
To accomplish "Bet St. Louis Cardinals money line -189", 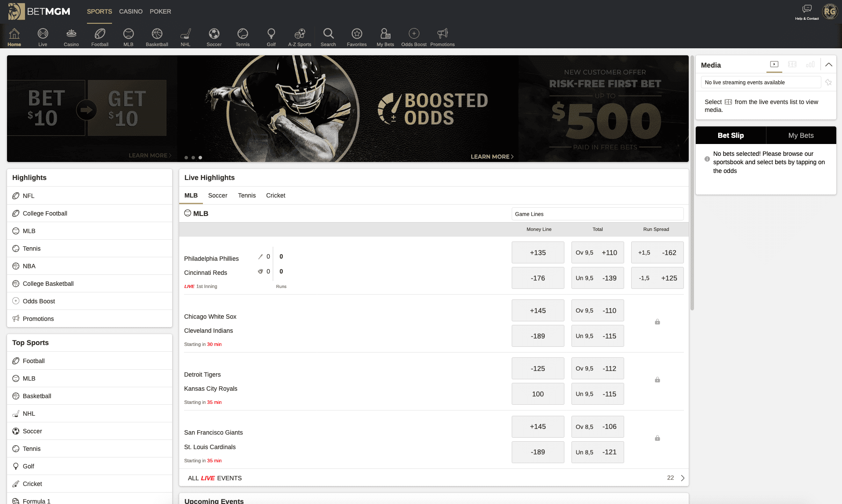I will tap(538, 452).
